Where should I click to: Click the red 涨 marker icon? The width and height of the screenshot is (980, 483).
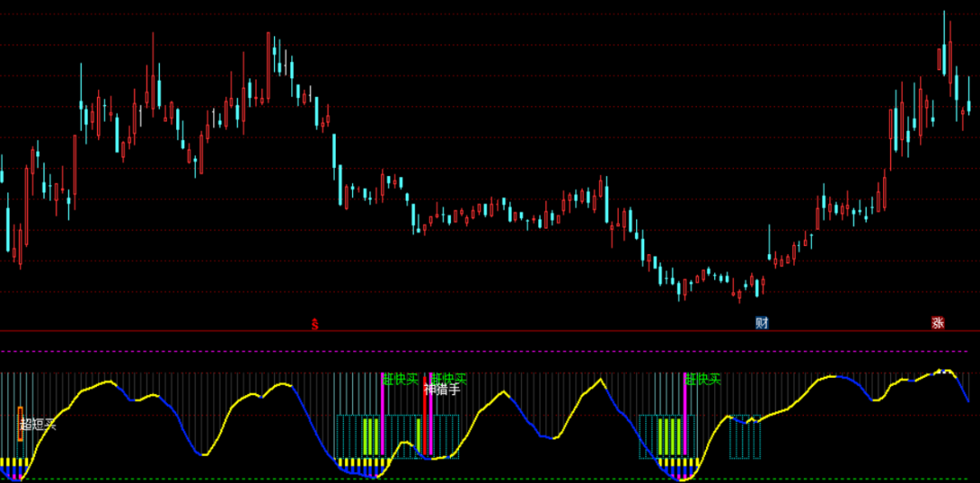click(937, 322)
